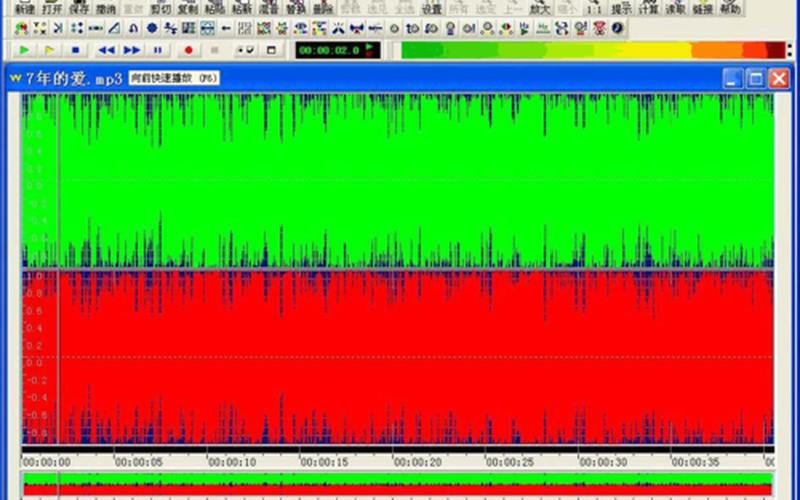Open control properties with the checkmark icon
This screenshot has width=800, height=500.
(x=245, y=50)
